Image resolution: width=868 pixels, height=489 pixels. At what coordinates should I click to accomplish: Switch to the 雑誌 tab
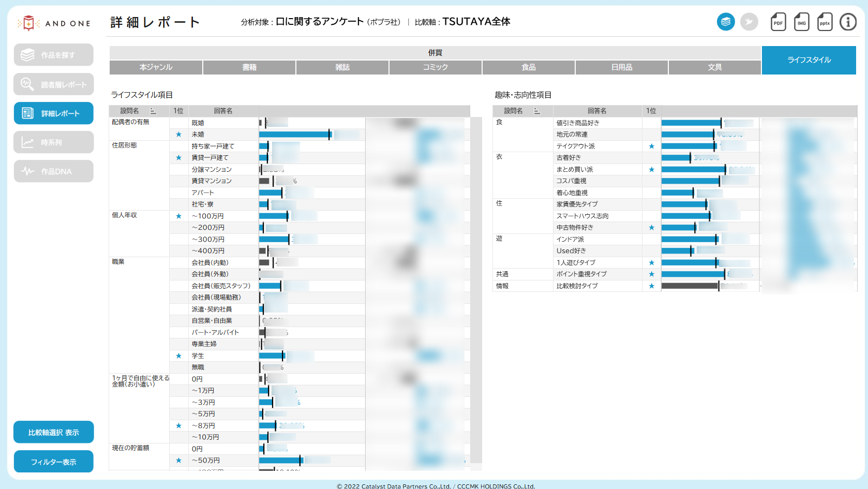[342, 67]
